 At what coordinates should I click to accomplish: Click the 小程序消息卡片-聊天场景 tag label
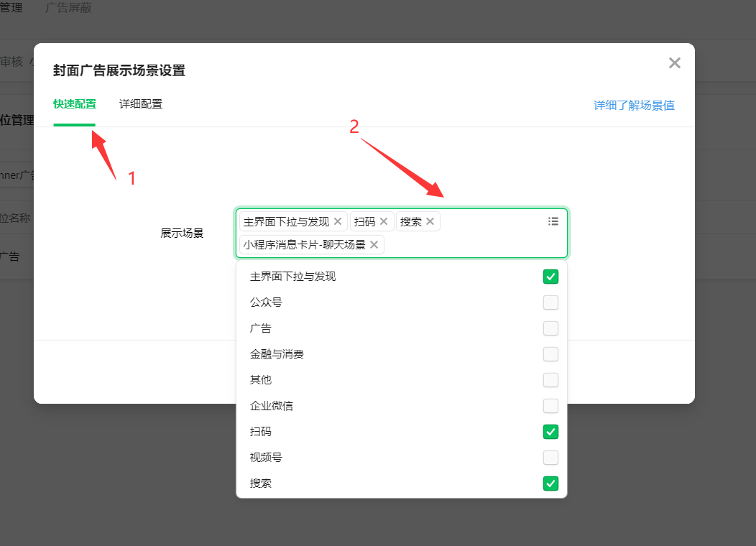(x=304, y=245)
